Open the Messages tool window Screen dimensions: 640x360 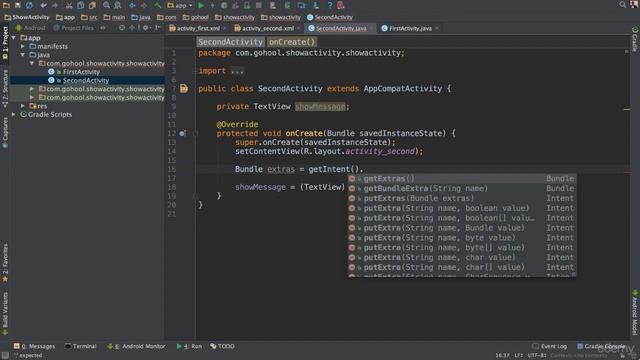click(x=34, y=346)
